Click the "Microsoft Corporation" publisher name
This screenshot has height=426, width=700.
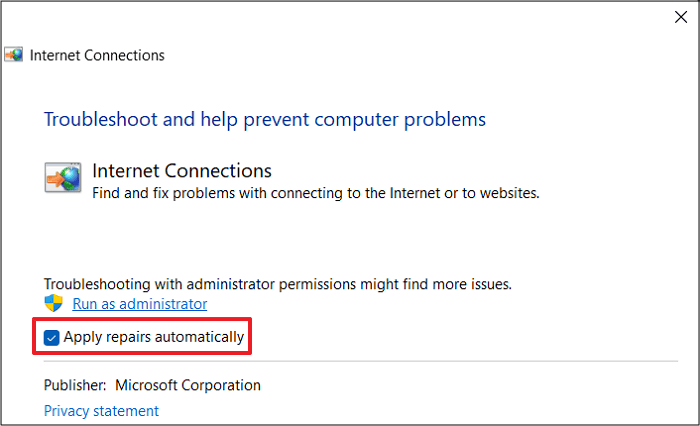point(188,385)
